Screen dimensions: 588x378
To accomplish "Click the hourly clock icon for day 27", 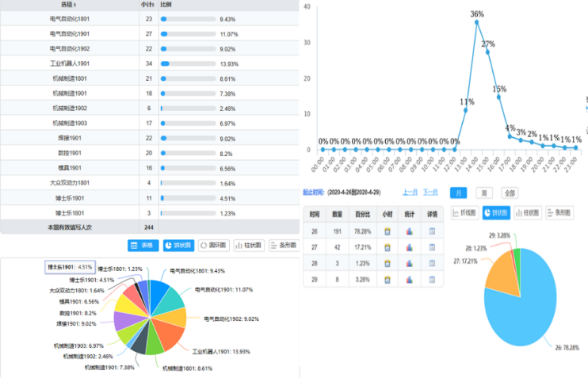I will [x=388, y=247].
